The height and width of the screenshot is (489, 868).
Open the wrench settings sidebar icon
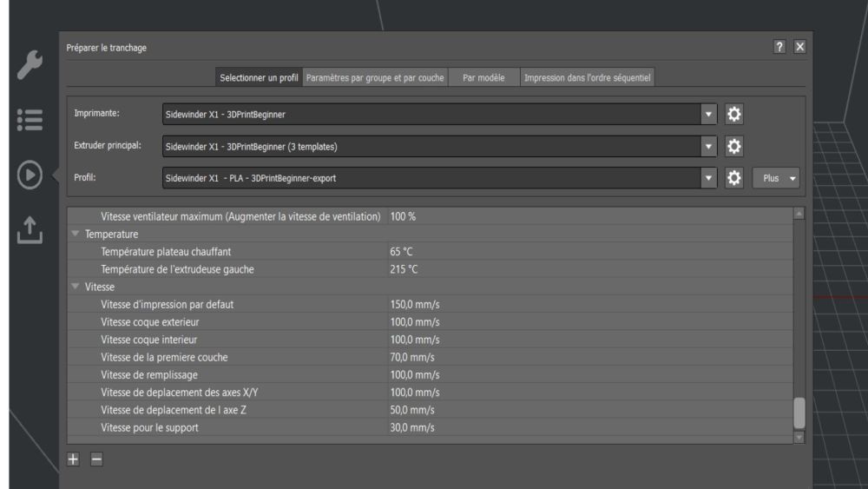[x=30, y=65]
